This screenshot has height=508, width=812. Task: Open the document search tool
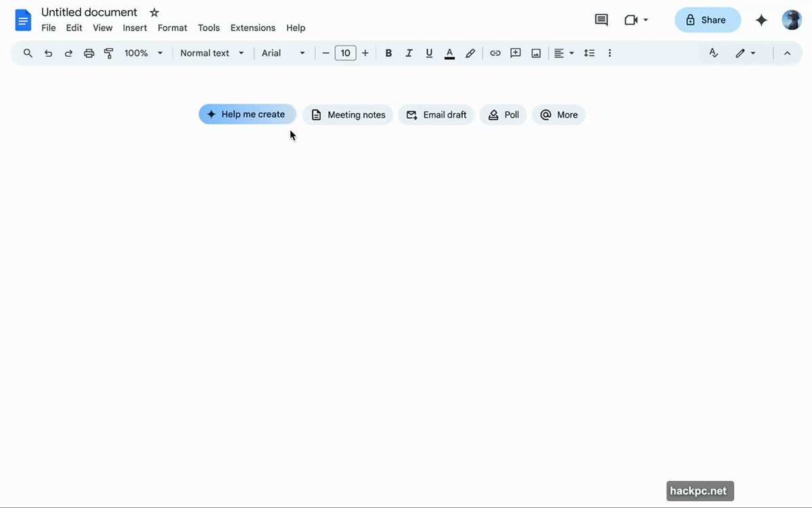coord(28,53)
